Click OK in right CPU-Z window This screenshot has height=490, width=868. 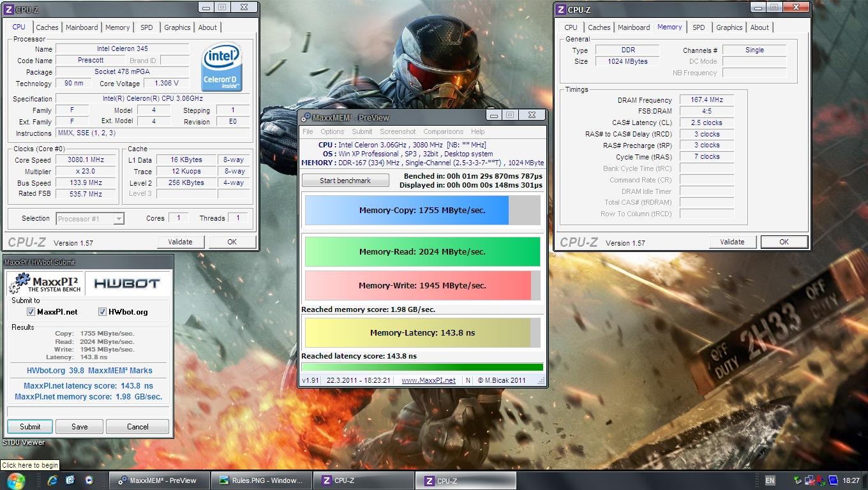pyautogui.click(x=784, y=242)
